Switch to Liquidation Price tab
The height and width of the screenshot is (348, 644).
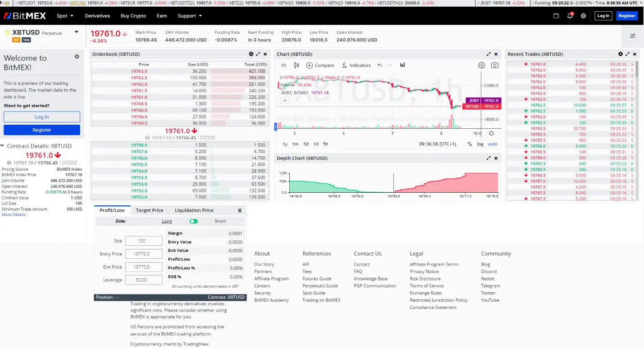click(x=194, y=210)
